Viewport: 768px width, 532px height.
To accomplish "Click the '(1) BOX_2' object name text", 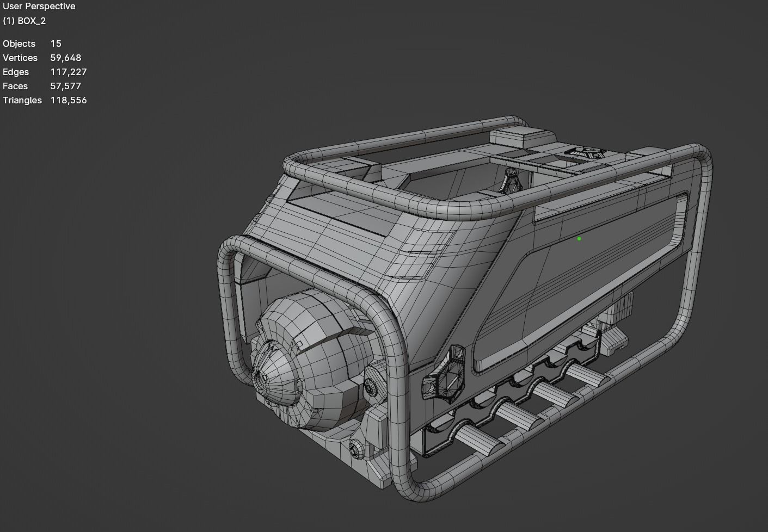I will point(24,21).
